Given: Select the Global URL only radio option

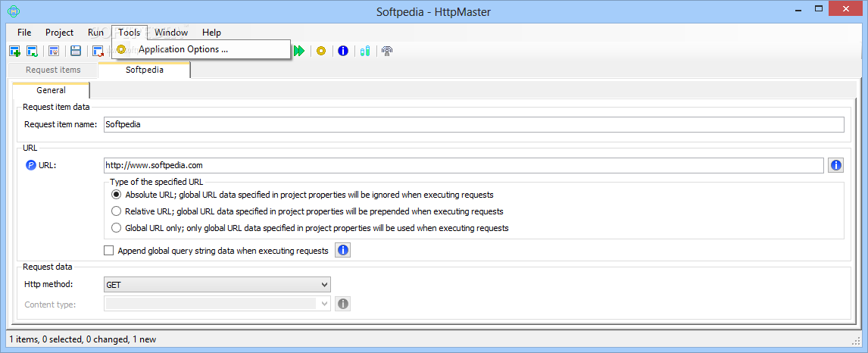Looking at the screenshot, I should tap(116, 227).
